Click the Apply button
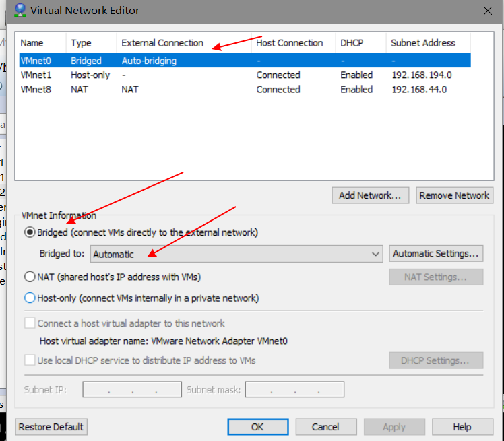504x441 pixels. tap(394, 427)
